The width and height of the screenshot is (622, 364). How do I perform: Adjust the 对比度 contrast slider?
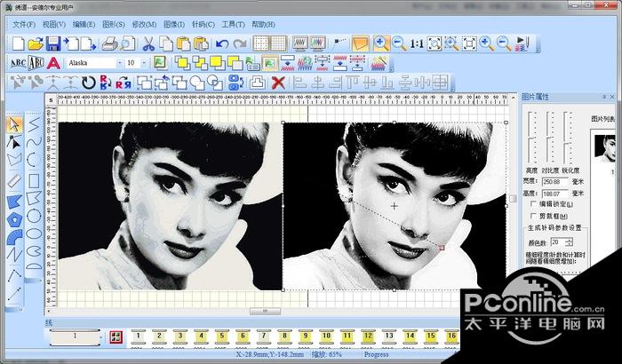click(x=549, y=138)
